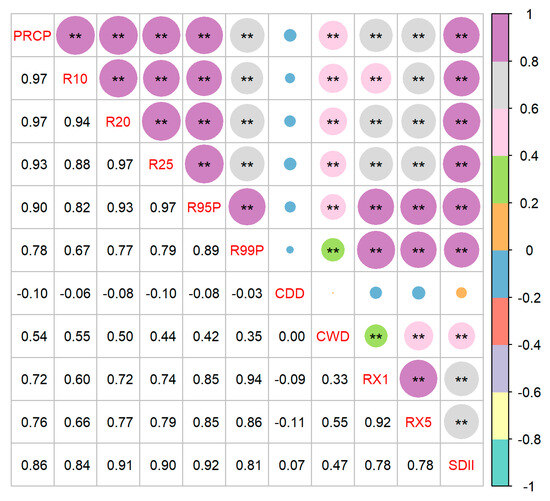Click the 0.44 correlation value
Image resolution: width=550 pixels, height=501 pixels.
click(163, 336)
